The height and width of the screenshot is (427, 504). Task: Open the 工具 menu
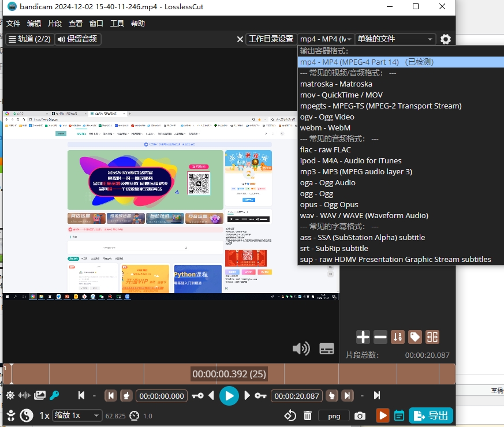tap(117, 24)
